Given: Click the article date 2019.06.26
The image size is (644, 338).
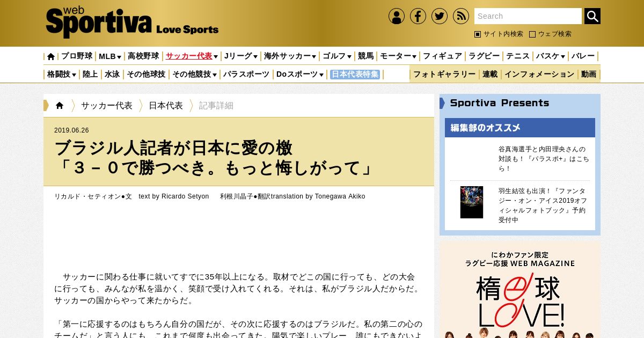Looking at the screenshot, I should point(71,130).
